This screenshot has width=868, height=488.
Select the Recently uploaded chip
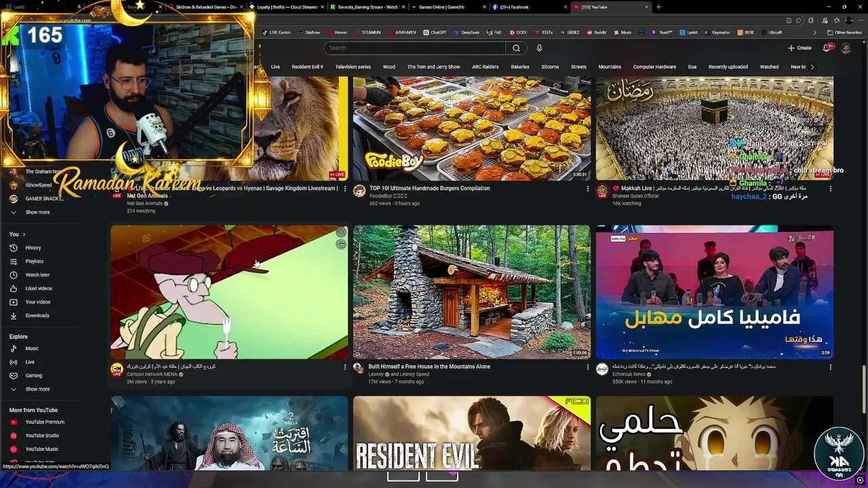728,66
